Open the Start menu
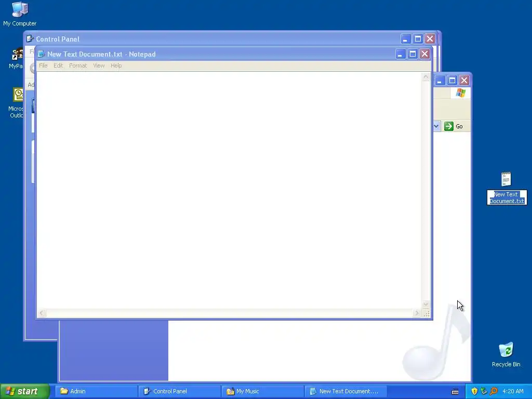Image resolution: width=532 pixels, height=399 pixels. point(24,391)
